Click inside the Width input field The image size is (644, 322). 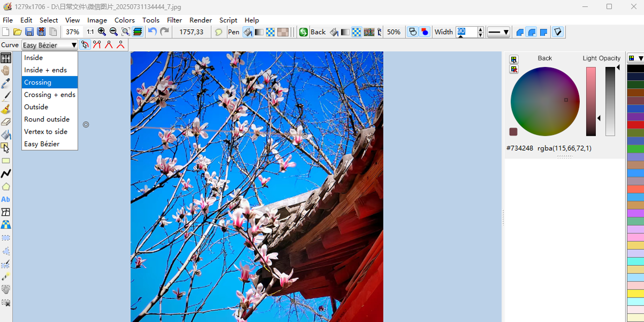point(465,32)
